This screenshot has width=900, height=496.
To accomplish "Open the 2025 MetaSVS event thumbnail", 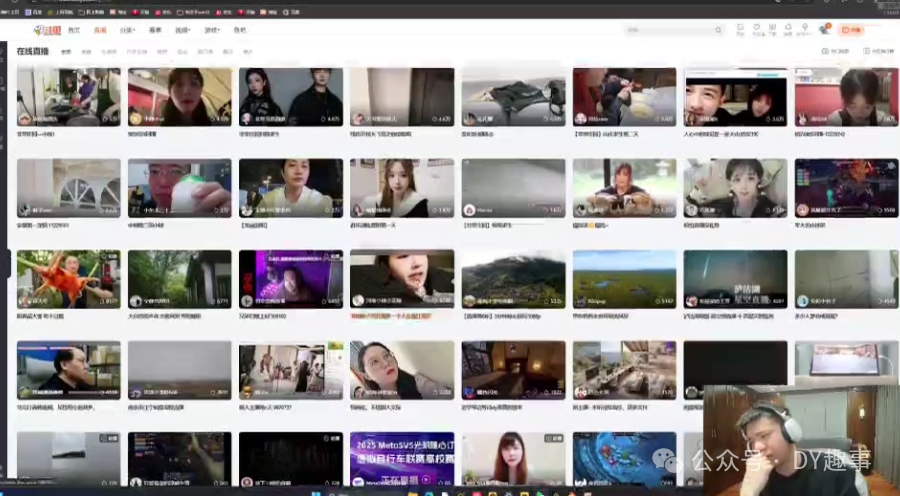I will [x=402, y=459].
